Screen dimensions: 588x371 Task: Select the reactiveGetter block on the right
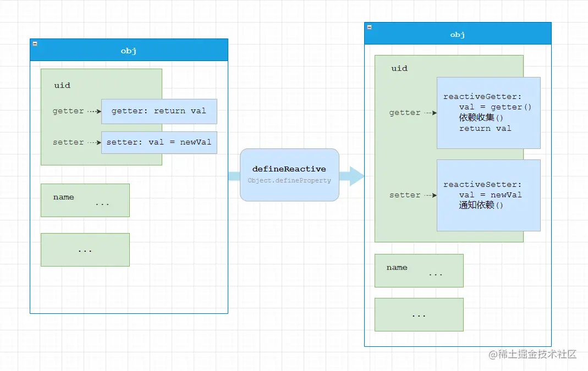click(x=488, y=112)
